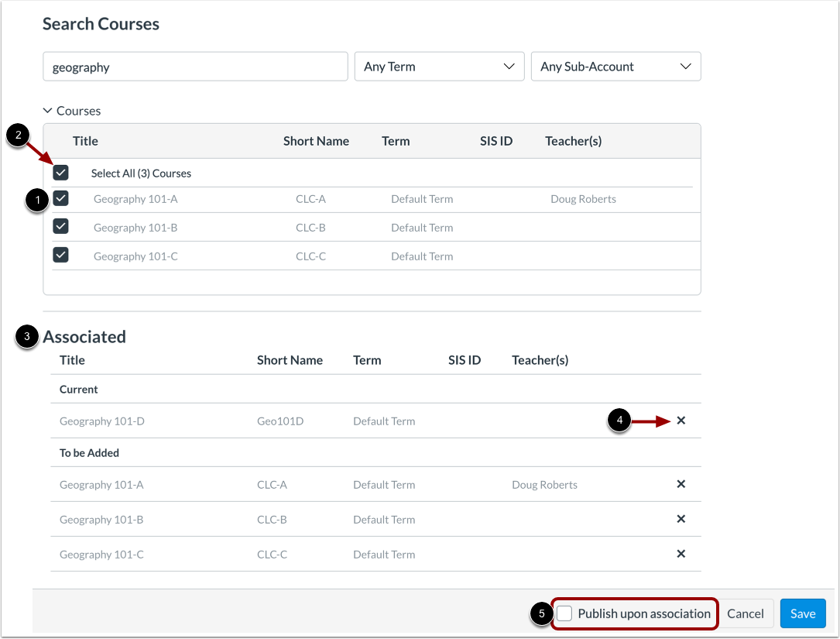Click the Term column header

(396, 141)
